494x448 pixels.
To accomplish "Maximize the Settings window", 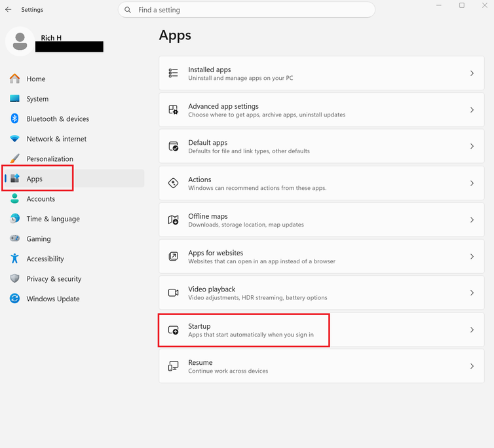I will (462, 5).
